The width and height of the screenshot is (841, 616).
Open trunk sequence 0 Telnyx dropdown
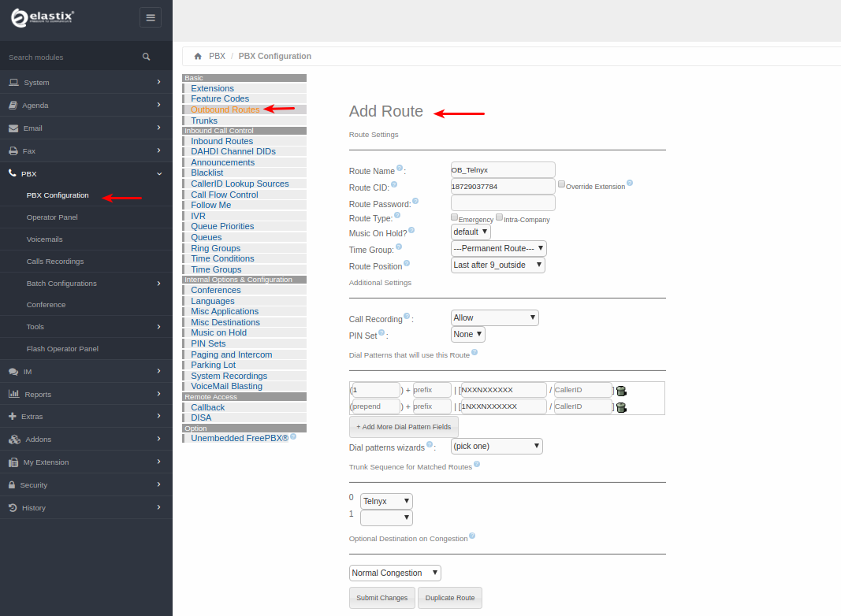pyautogui.click(x=386, y=501)
